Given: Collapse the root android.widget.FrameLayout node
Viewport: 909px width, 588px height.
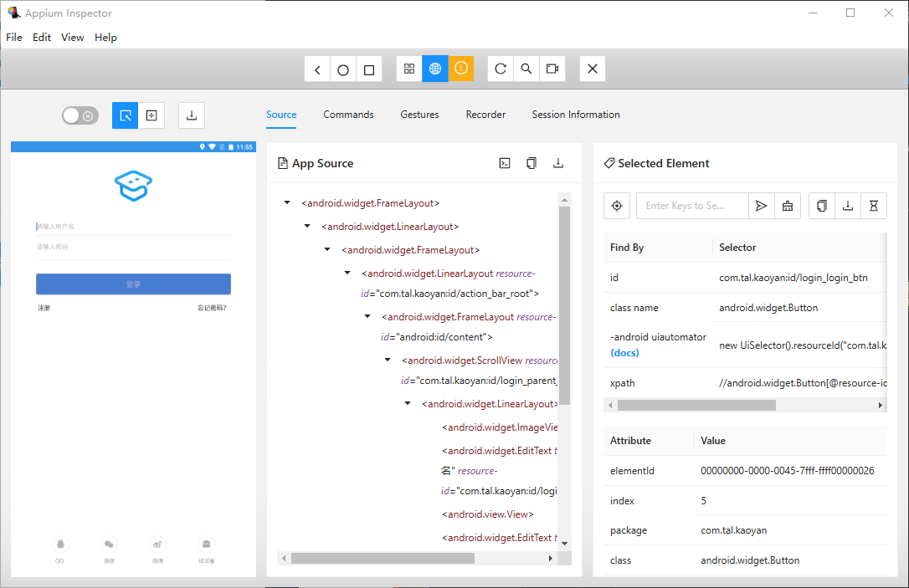Looking at the screenshot, I should (287, 202).
